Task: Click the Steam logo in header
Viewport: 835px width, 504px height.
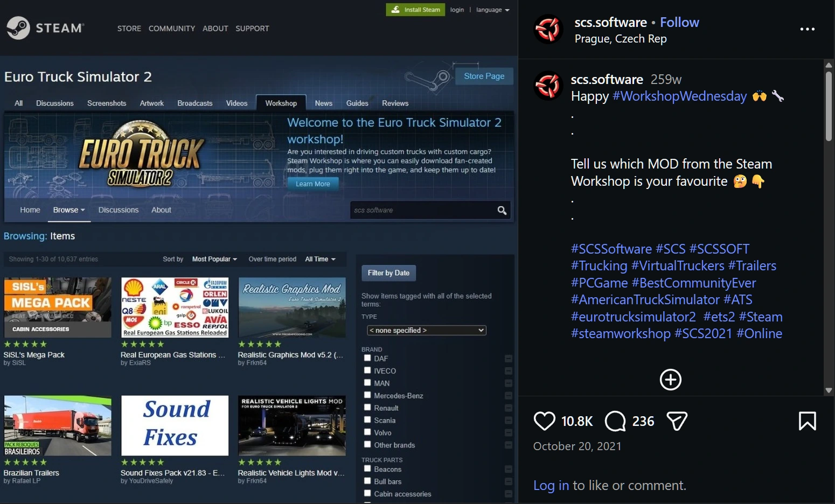Action: point(45,28)
